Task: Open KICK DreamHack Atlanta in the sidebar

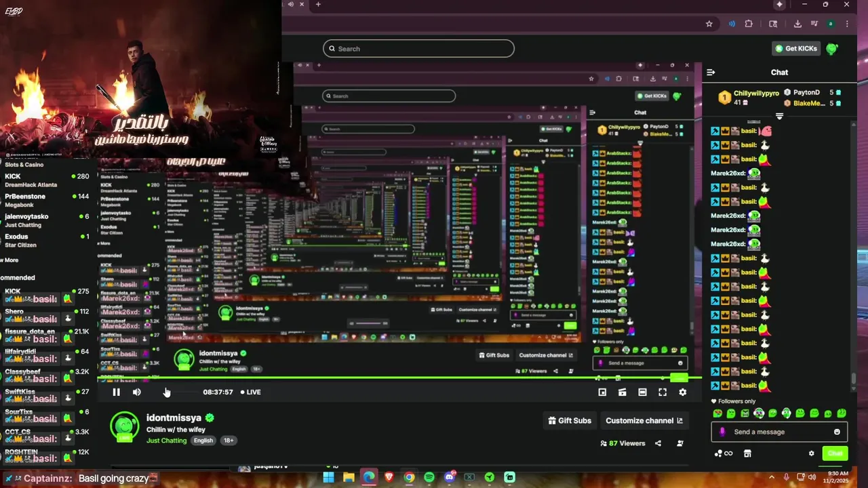Action: (x=47, y=180)
